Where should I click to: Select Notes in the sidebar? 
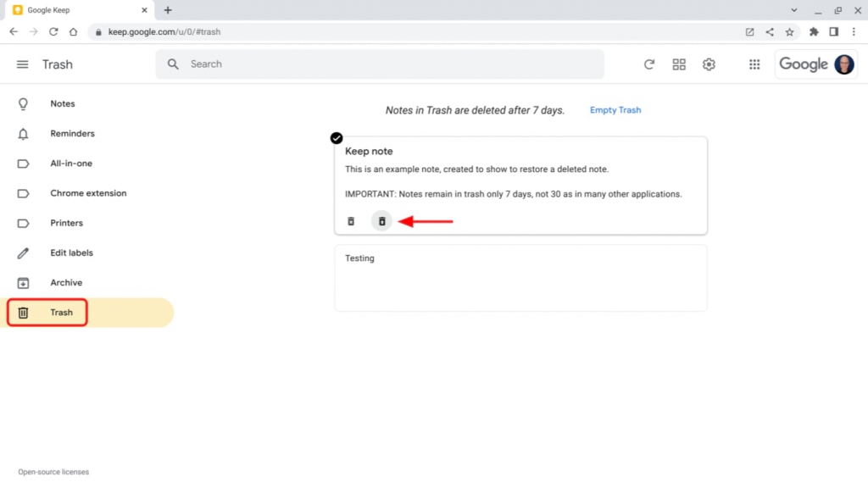[x=62, y=103]
